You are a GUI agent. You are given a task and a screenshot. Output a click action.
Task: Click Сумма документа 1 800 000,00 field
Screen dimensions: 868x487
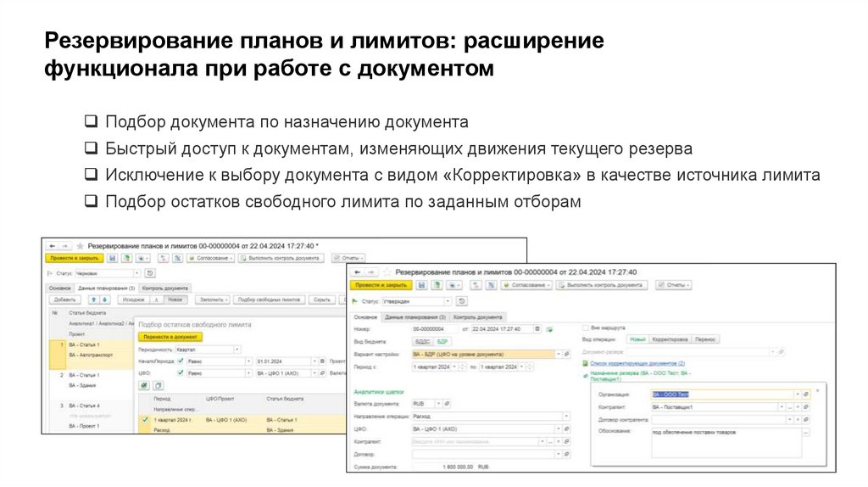point(442,467)
